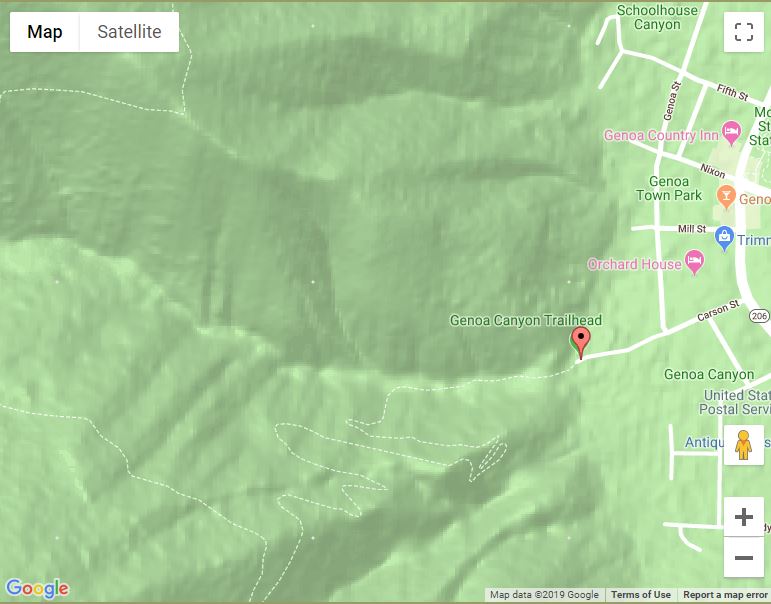
Task: Click the Google logo
Action: click(x=38, y=589)
